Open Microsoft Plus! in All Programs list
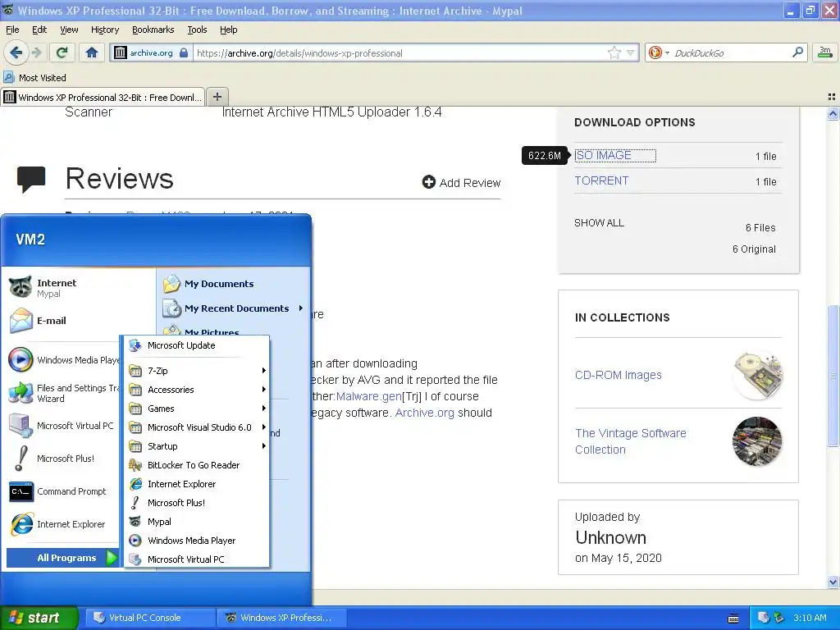The image size is (840, 630). (x=197, y=503)
